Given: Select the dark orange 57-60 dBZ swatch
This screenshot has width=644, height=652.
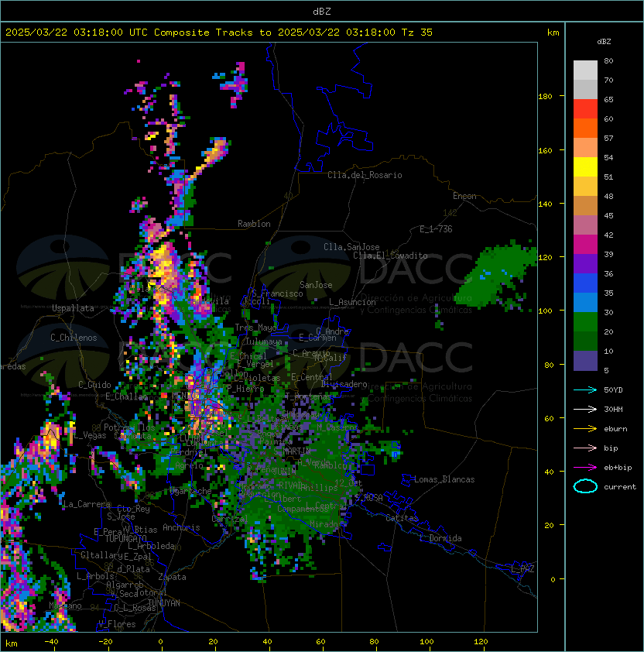Looking at the screenshot, I should click(585, 129).
